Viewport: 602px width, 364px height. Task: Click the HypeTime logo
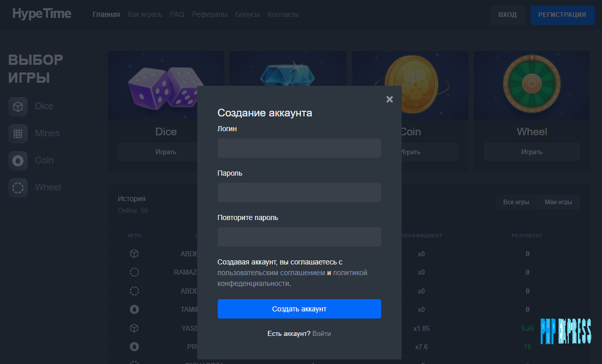42,14
